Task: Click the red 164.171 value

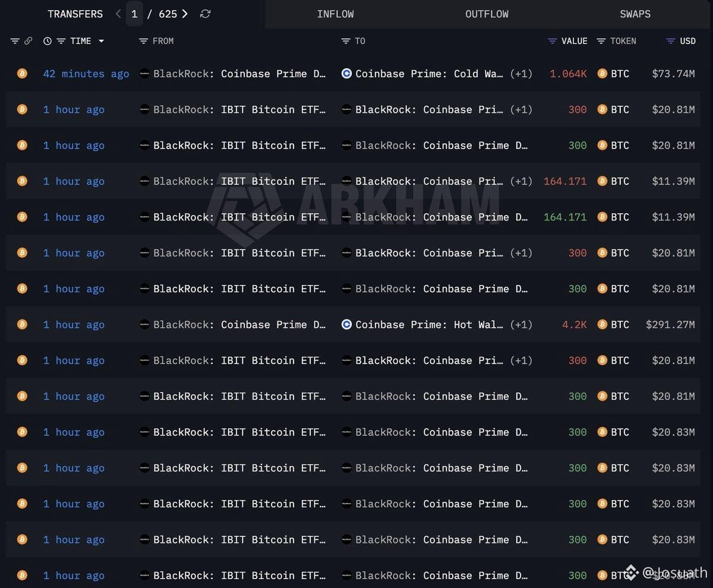Action: [565, 181]
